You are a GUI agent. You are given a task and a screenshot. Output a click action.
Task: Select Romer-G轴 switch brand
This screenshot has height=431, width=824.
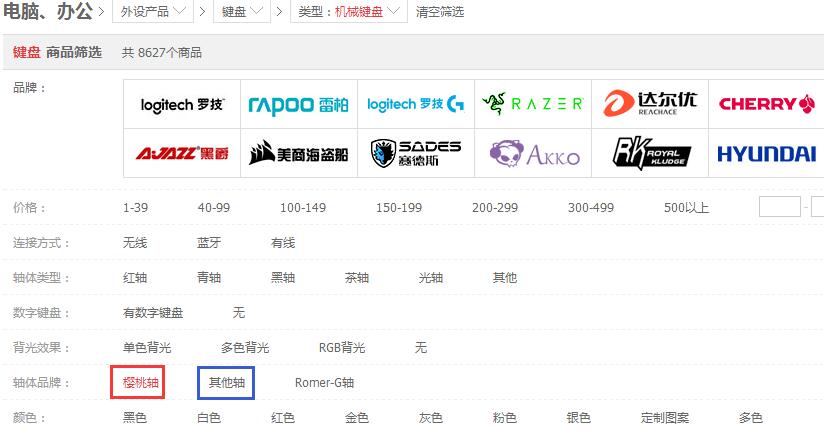324,383
